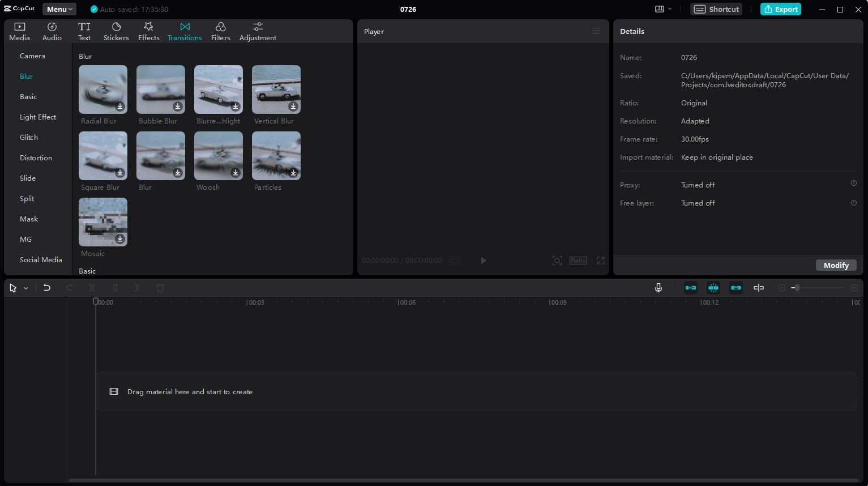Switch to the Audio tab
Image resolution: width=868 pixels, height=486 pixels.
(52, 31)
